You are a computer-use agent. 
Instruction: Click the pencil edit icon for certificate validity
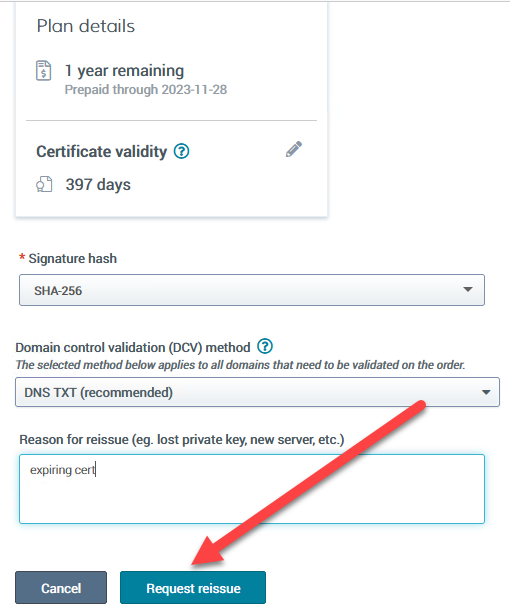pos(294,149)
